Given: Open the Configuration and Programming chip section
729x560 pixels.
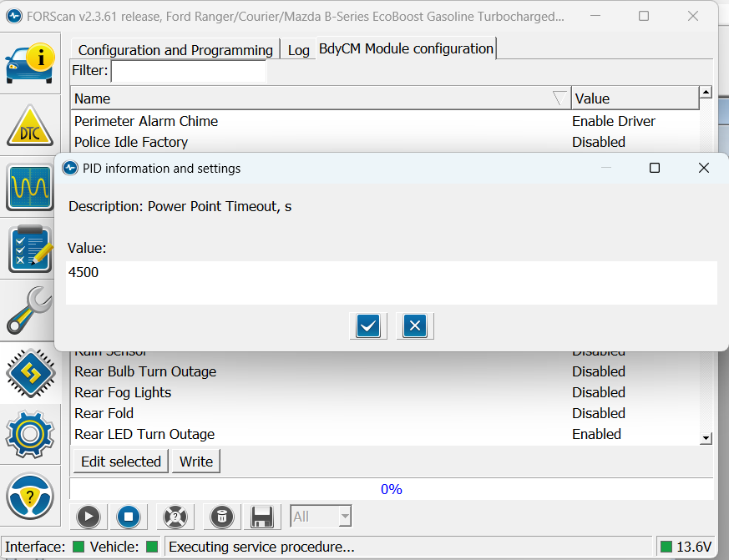Looking at the screenshot, I should (x=30, y=373).
